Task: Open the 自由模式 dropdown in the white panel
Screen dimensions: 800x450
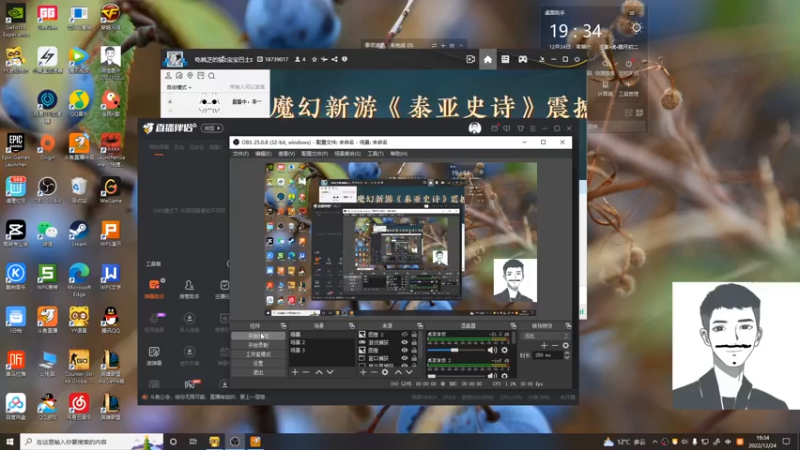Action: [179, 88]
